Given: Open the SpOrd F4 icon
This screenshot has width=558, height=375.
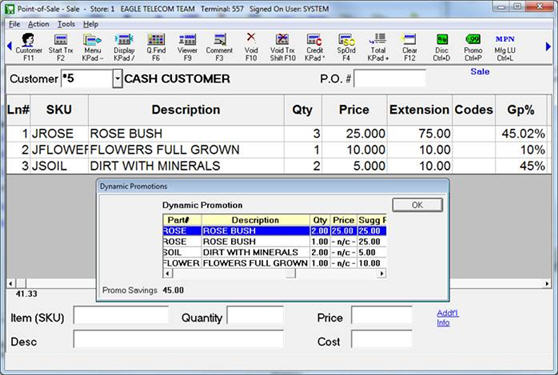Looking at the screenshot, I should [x=346, y=47].
